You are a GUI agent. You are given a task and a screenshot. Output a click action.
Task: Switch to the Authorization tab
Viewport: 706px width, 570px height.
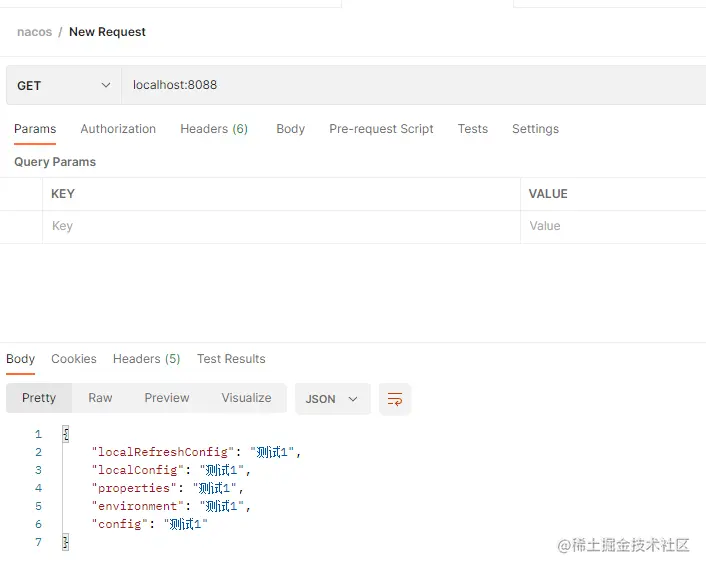pos(118,129)
